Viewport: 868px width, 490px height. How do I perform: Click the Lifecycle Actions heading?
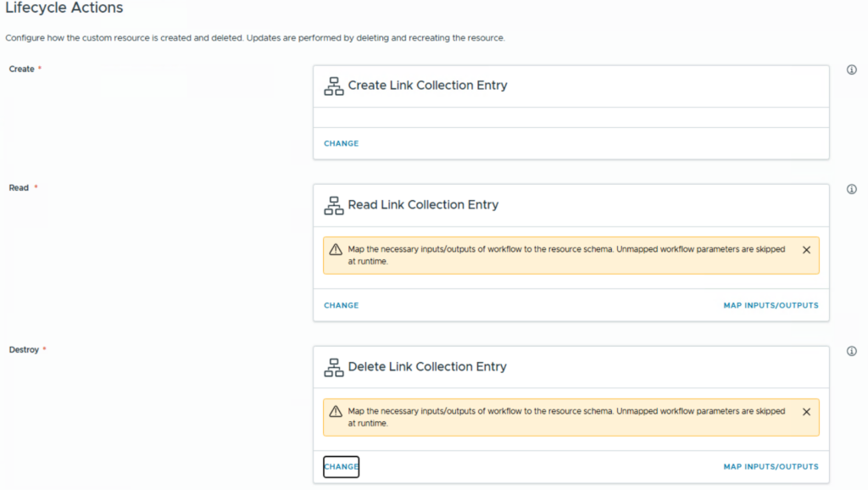[64, 8]
